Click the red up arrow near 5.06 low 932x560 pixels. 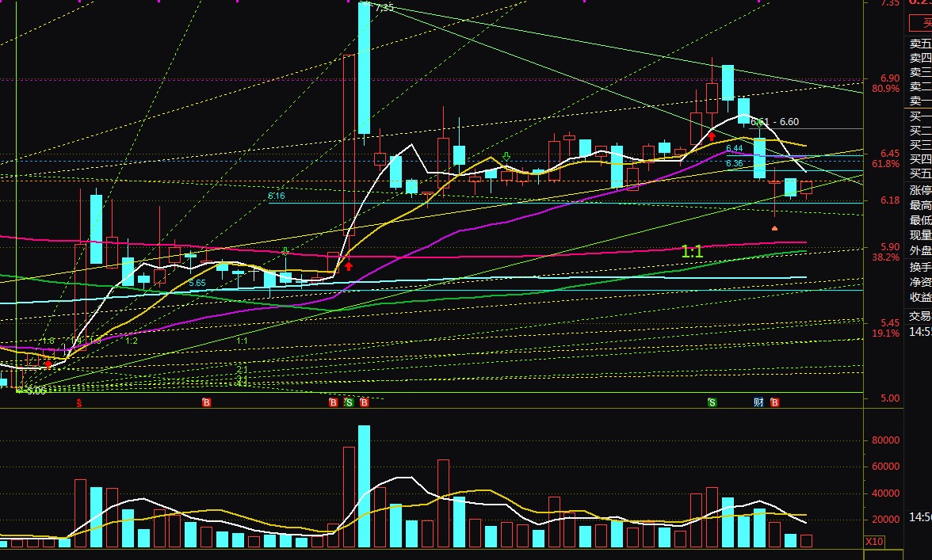pyautogui.click(x=48, y=364)
